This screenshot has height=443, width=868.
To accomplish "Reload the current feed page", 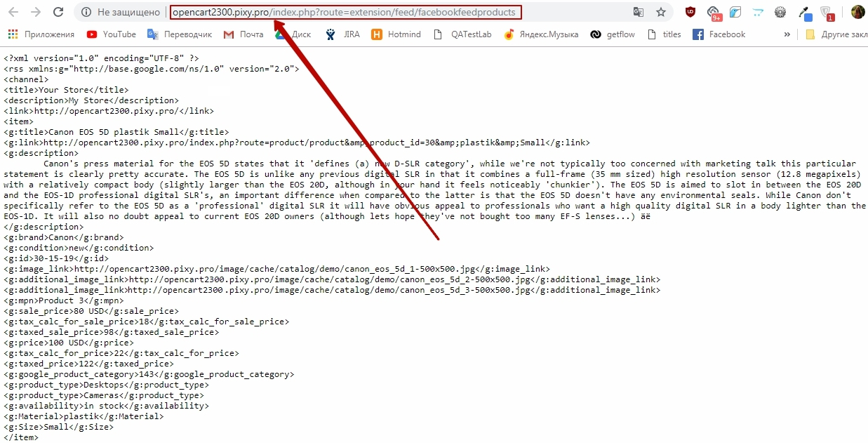I will [58, 12].
